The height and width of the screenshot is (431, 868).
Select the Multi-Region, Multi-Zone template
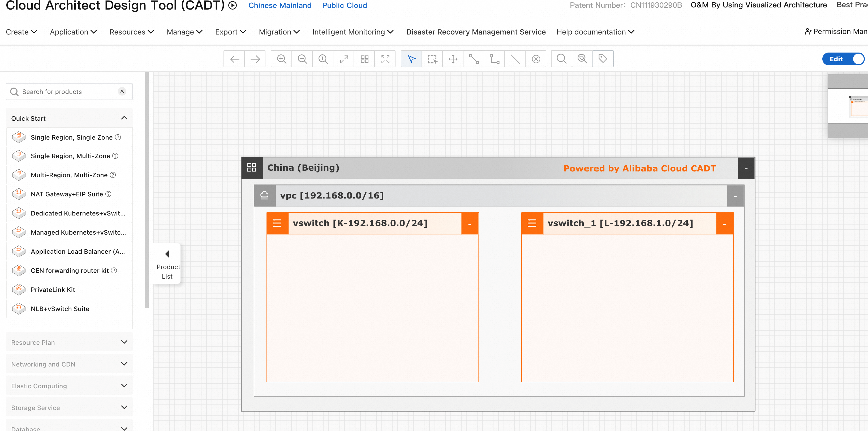[x=69, y=175]
